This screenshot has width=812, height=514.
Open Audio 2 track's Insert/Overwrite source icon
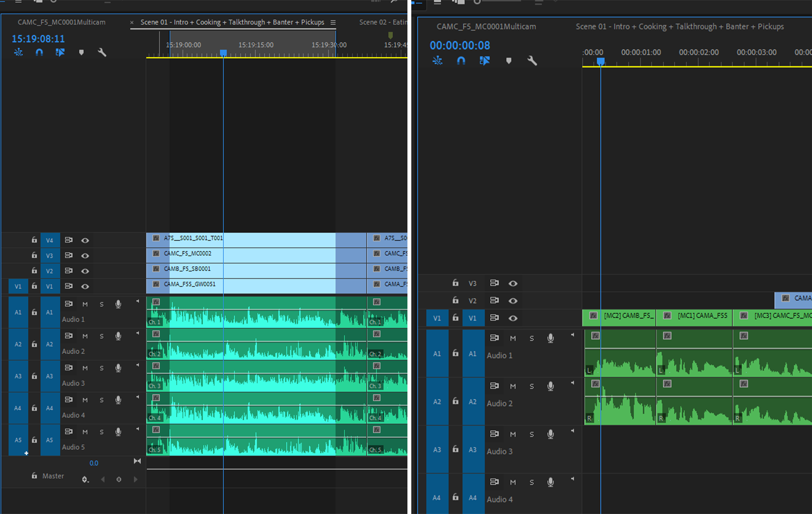tap(69, 335)
